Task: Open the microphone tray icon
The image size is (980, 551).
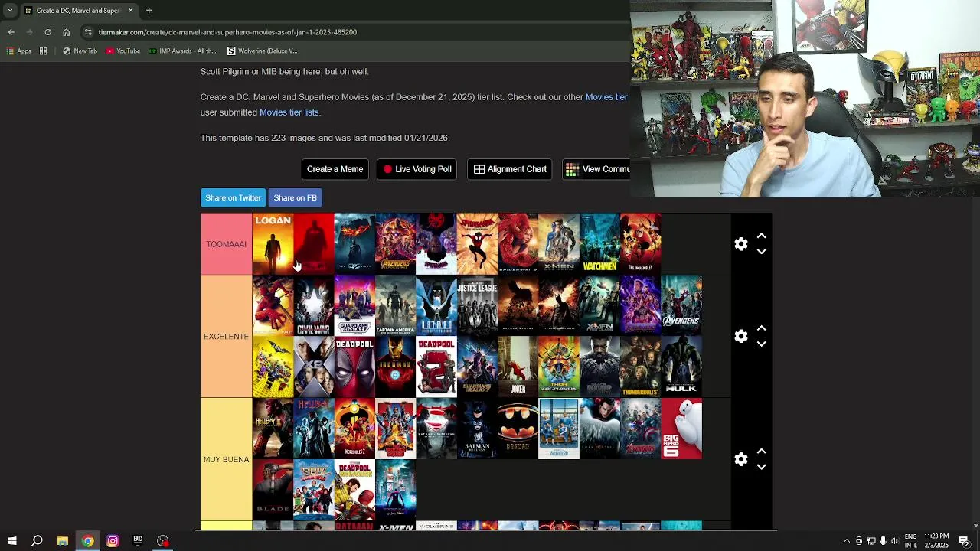Action: [882, 541]
